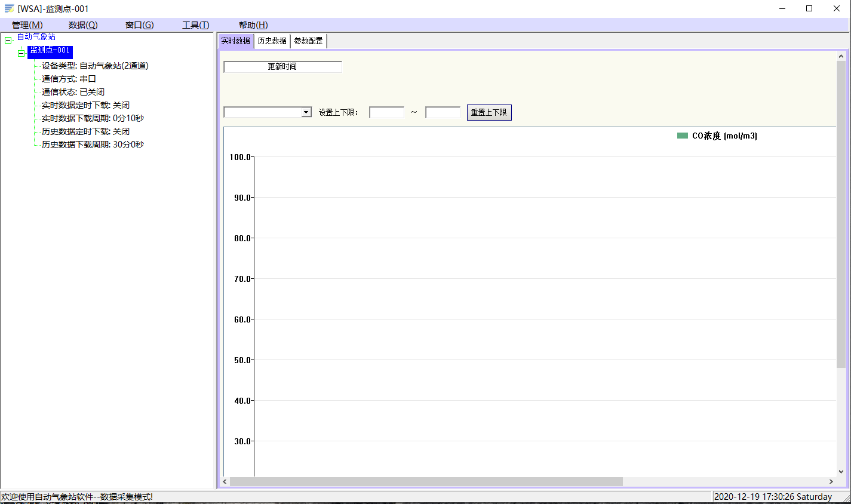Screen dimensions: 851x504
Task: Switch to the 参数配置 tab
Action: click(x=308, y=41)
